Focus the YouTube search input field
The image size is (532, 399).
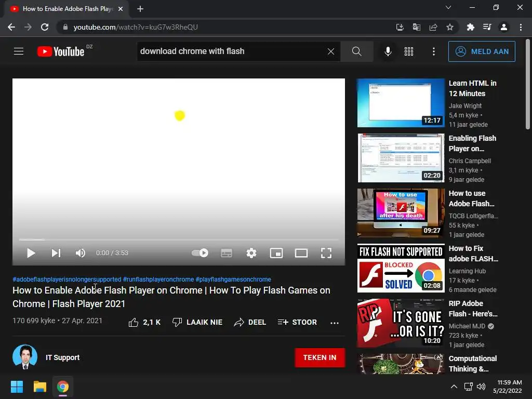pyautogui.click(x=231, y=51)
